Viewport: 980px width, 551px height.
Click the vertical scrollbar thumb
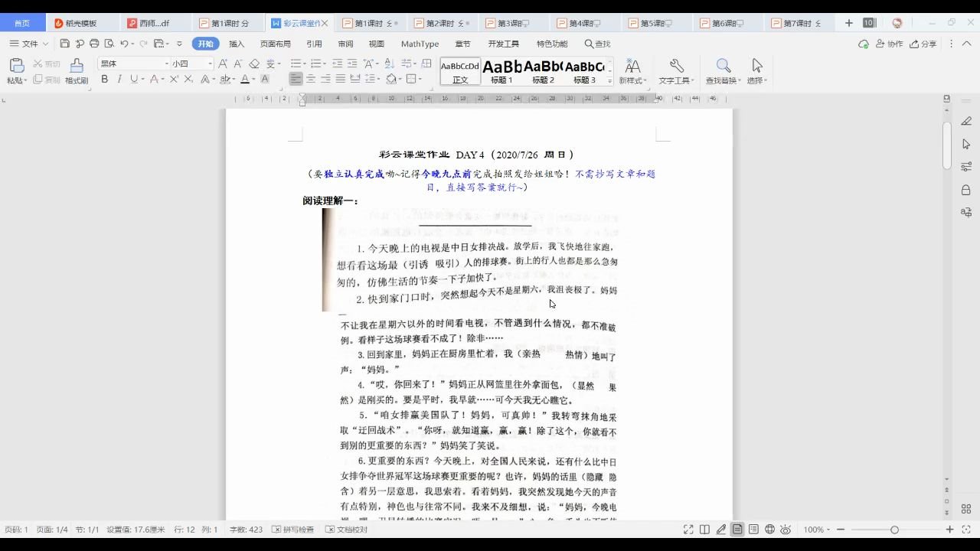pyautogui.click(x=946, y=145)
